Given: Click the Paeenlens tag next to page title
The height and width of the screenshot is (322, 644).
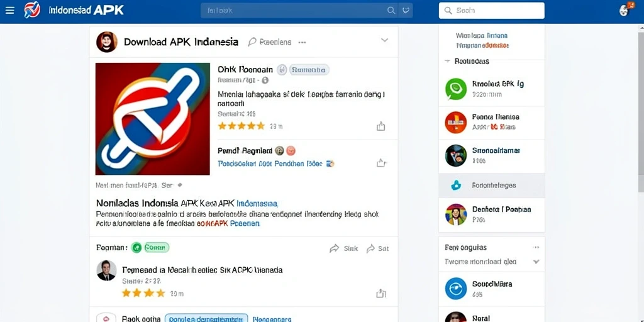Looking at the screenshot, I should point(270,42).
